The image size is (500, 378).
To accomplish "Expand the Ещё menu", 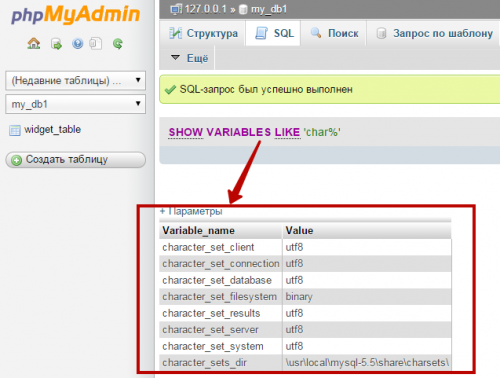I will coord(189,58).
